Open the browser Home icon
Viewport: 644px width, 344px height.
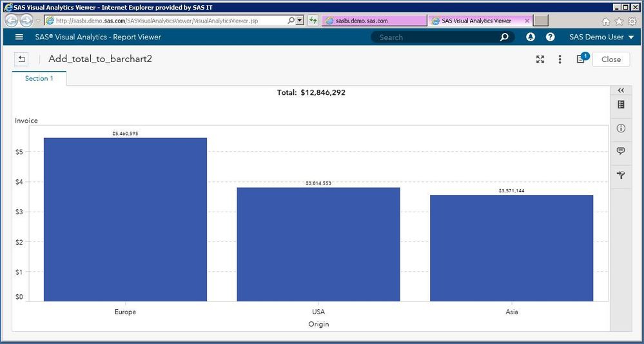(606, 21)
